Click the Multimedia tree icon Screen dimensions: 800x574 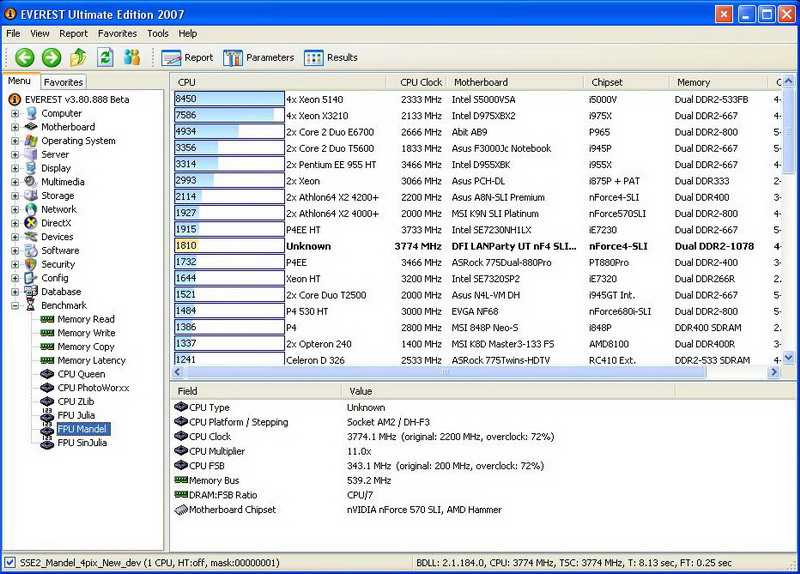point(31,182)
